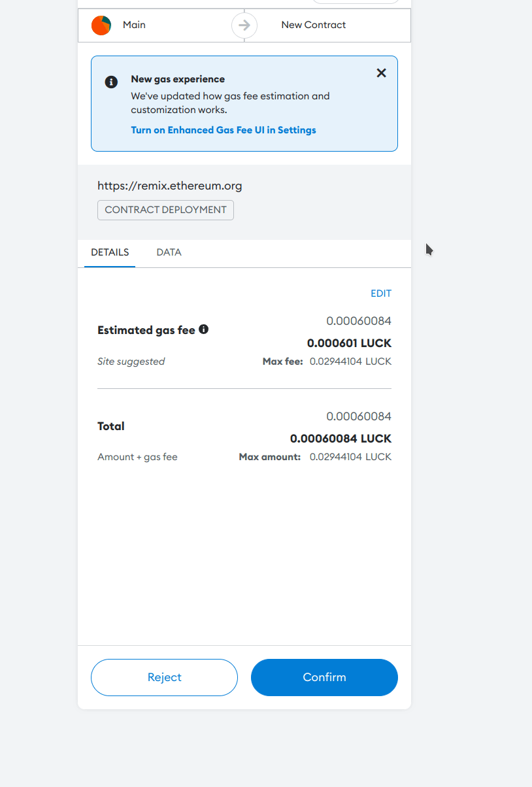Click the Total 0.00060084 LUCK amount
Image resolution: width=532 pixels, height=787 pixels.
click(x=341, y=439)
